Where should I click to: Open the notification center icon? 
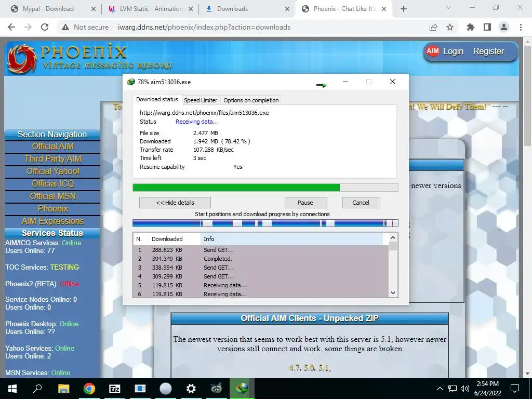pyautogui.click(x=515, y=389)
